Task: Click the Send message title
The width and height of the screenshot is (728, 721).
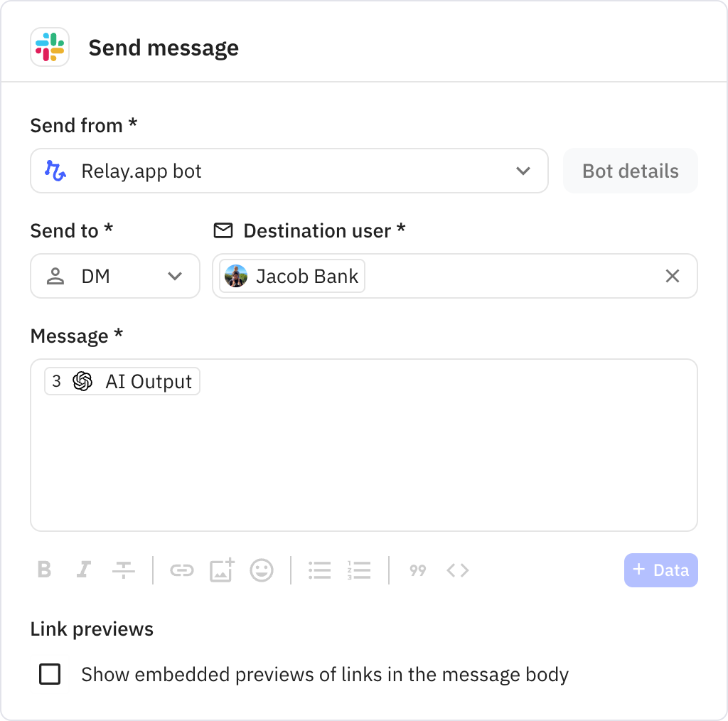Action: (164, 48)
